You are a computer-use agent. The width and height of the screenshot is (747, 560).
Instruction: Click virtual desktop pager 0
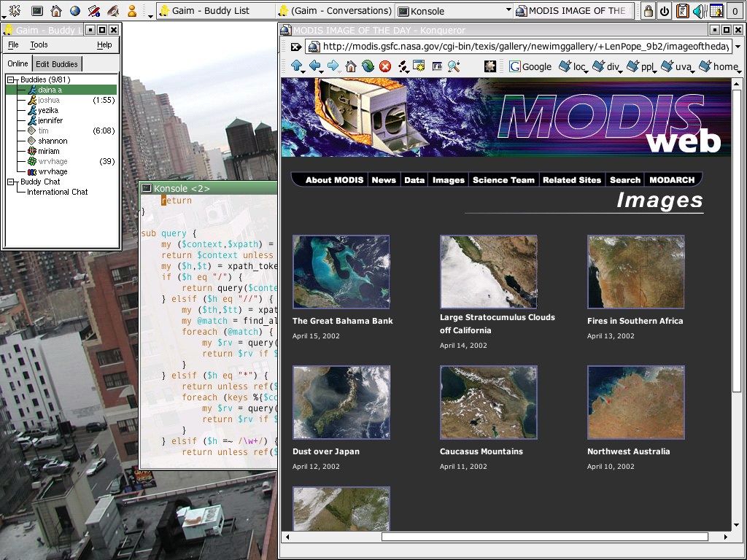[735, 11]
